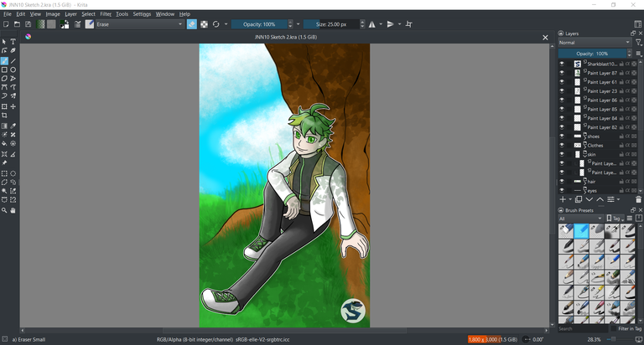Image resolution: width=644 pixels, height=345 pixels.
Task: Click the Save document icon
Action: [x=28, y=24]
